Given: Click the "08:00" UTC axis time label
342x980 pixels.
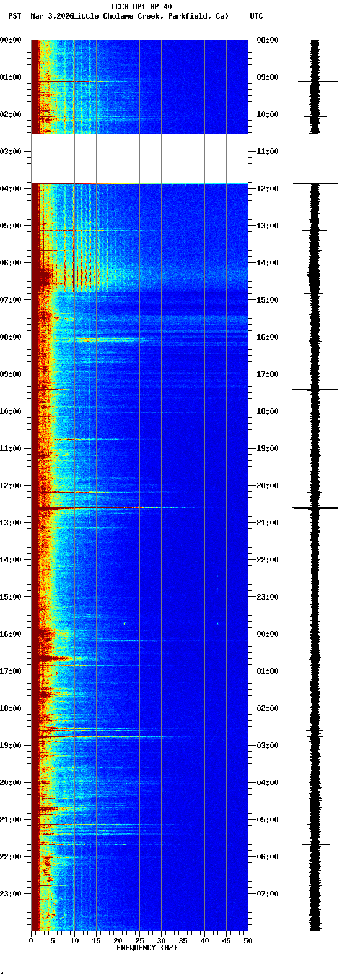Looking at the screenshot, I should point(268,40).
